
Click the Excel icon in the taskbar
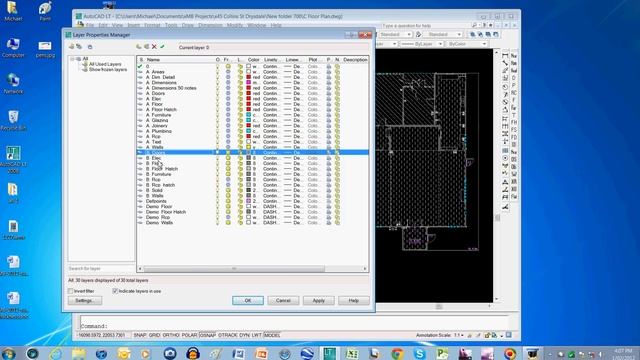[x=352, y=353]
